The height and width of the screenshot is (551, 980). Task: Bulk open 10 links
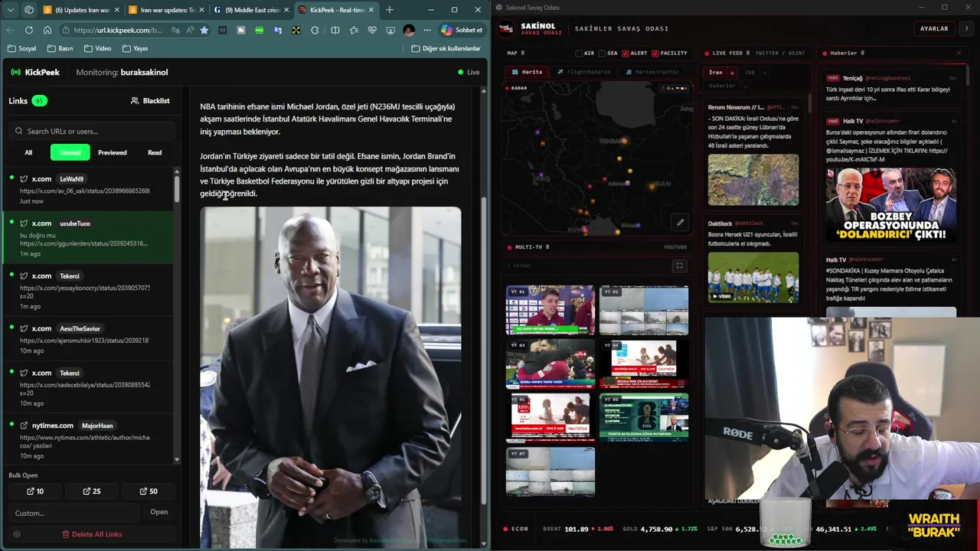35,491
